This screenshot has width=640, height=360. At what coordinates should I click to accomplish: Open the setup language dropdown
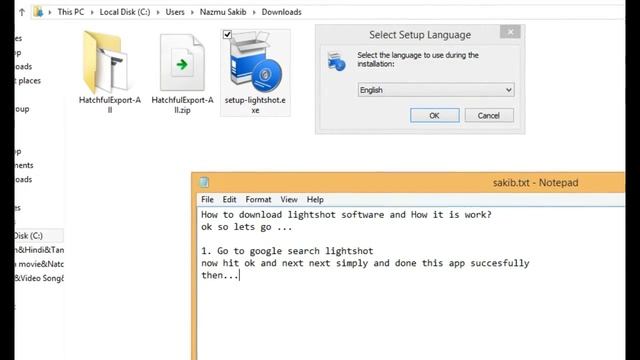click(x=436, y=90)
